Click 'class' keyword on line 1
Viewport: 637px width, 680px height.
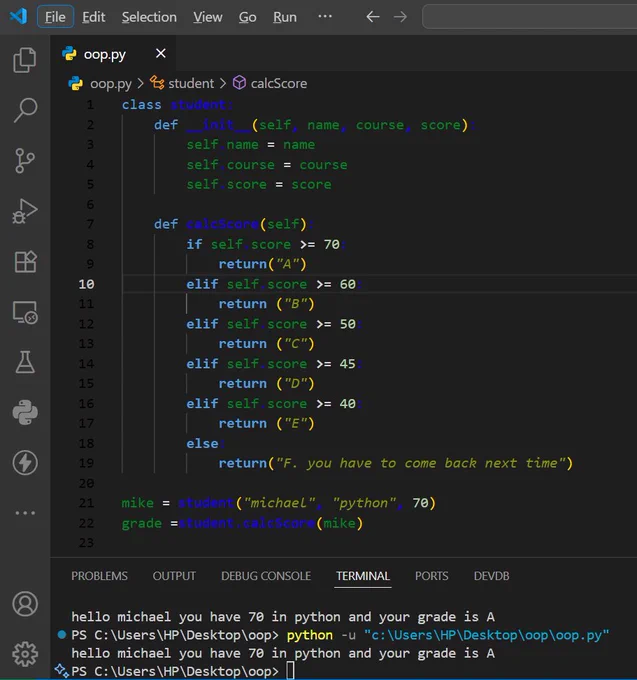tap(141, 105)
